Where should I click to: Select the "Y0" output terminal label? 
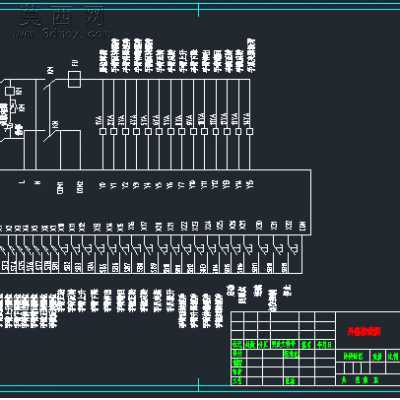[102, 185]
